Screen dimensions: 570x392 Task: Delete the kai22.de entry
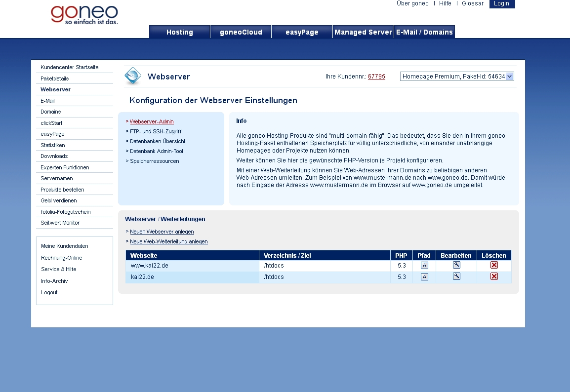pyautogui.click(x=494, y=276)
